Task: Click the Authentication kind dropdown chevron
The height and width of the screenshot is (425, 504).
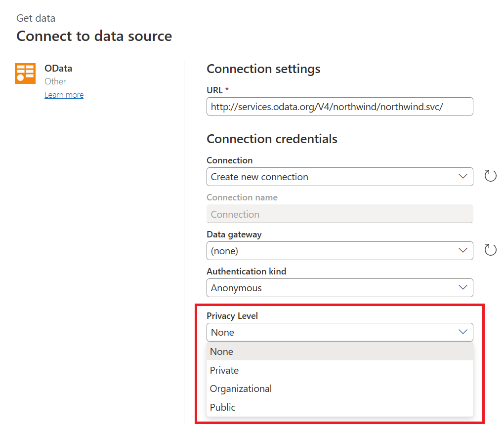Action: 463,287
